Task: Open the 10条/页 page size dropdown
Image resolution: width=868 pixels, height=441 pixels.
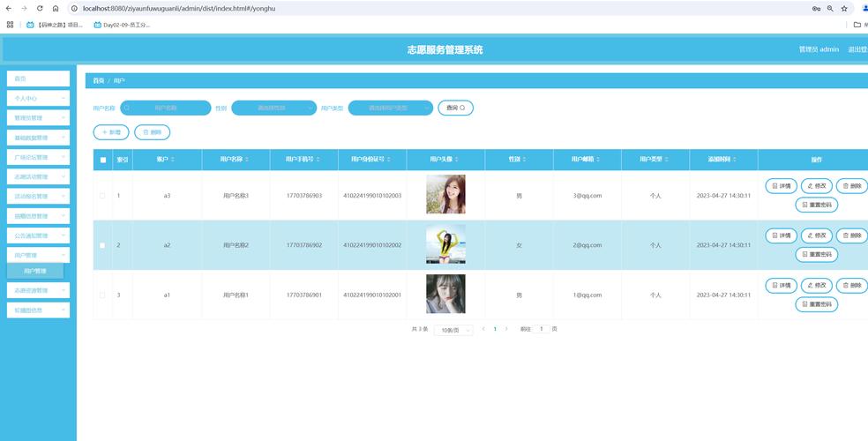Action: point(453,330)
